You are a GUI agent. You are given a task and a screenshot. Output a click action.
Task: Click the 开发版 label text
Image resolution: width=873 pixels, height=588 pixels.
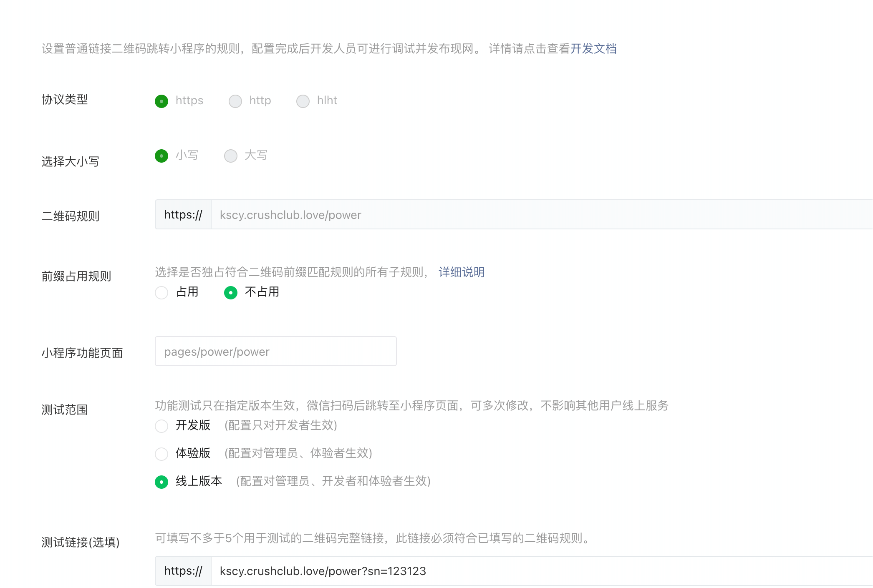pos(193,425)
